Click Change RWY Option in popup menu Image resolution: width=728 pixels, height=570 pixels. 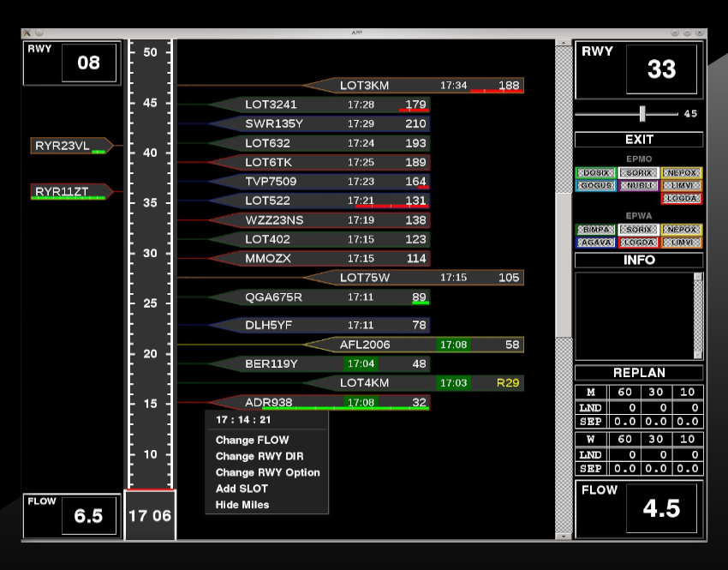coord(267,472)
